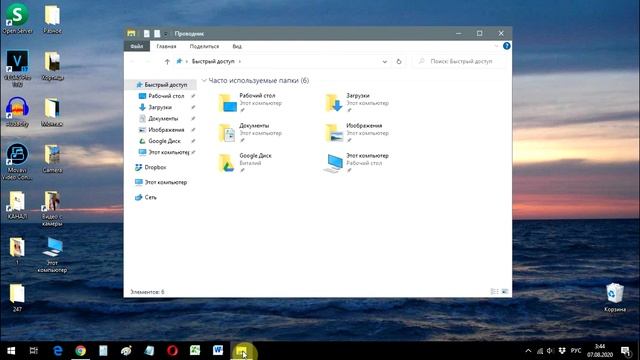Select the Этот компьютер desktop shortcut

[52, 255]
